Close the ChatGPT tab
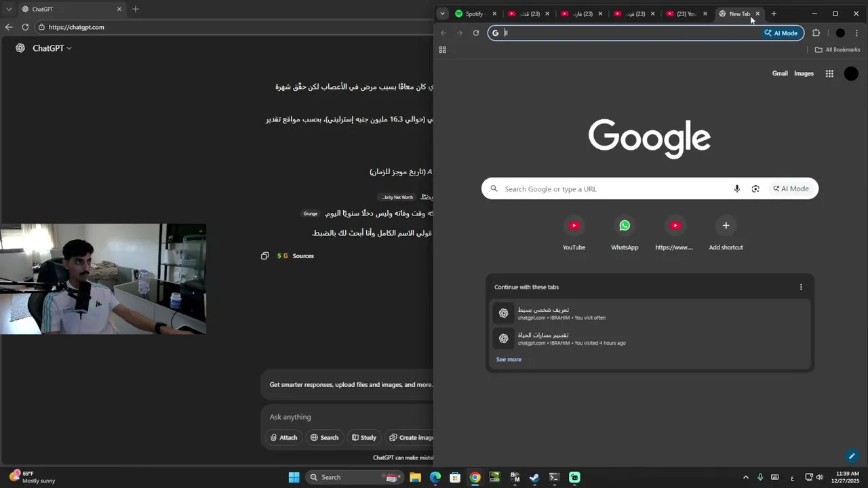Viewport: 868px width, 488px height. click(x=119, y=9)
